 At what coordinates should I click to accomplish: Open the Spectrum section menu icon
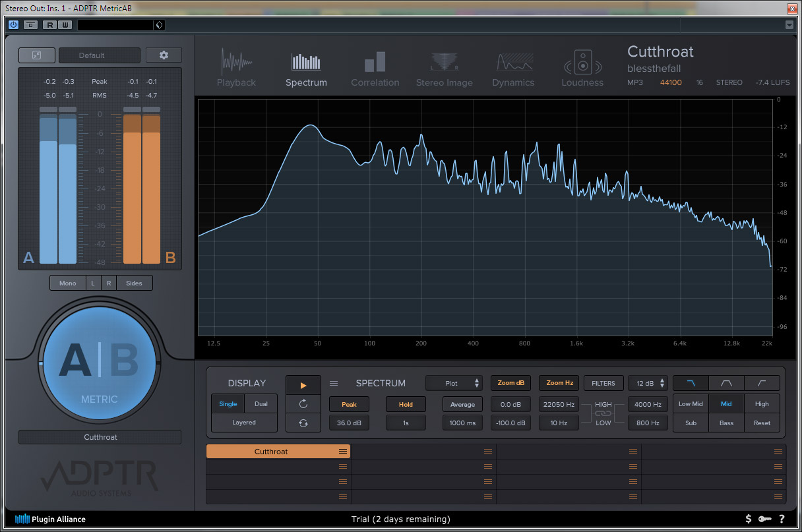click(334, 383)
